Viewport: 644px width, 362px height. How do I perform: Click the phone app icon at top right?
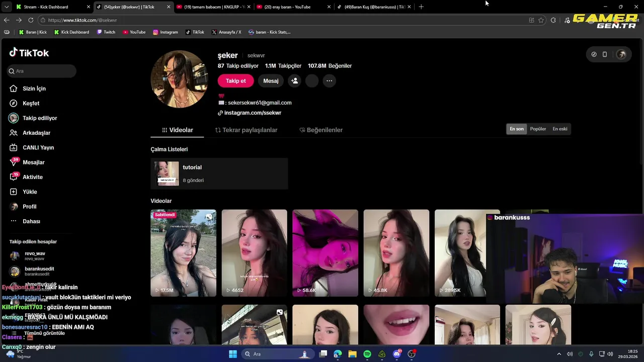[x=605, y=54]
